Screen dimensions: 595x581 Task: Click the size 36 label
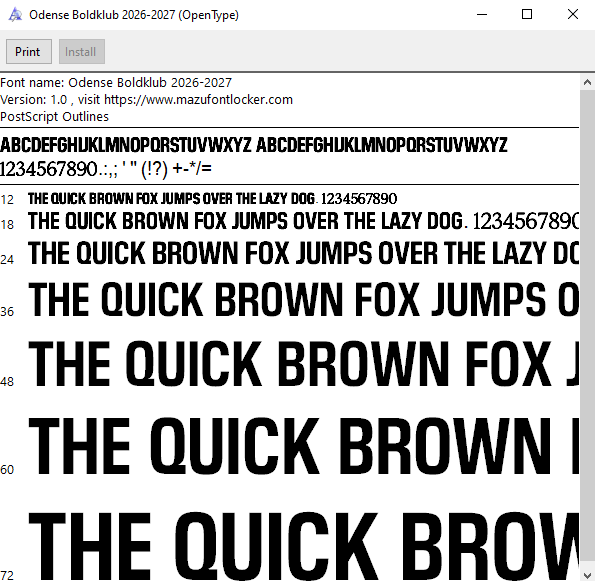coord(7,312)
